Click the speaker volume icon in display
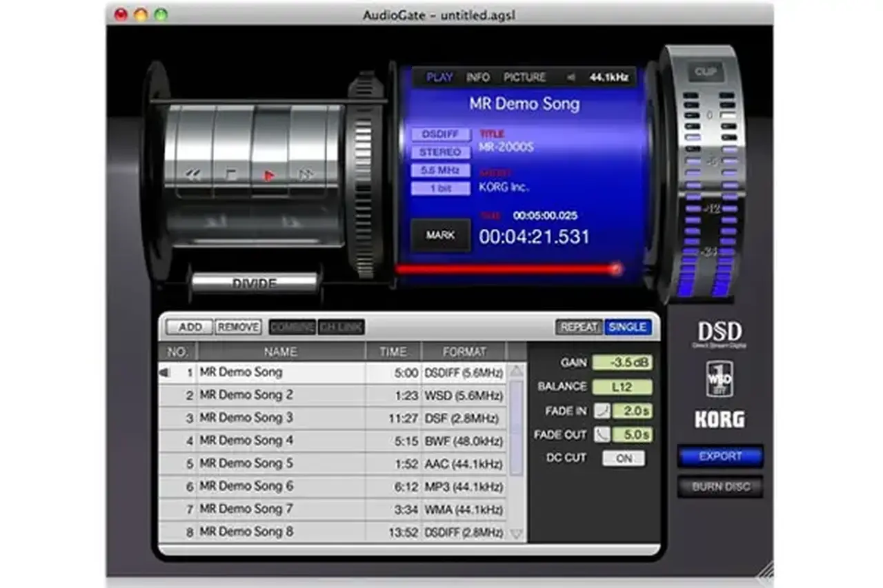The image size is (883, 588). (571, 77)
